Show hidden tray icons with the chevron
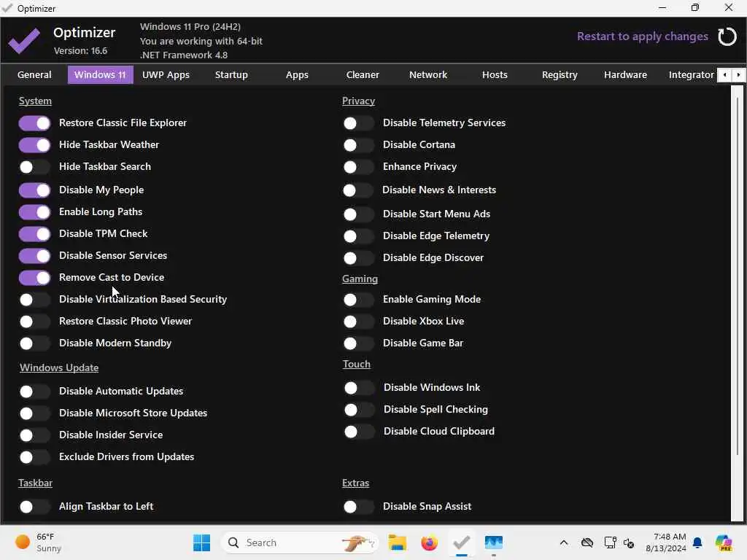Viewport: 747px width, 560px height. pos(564,542)
